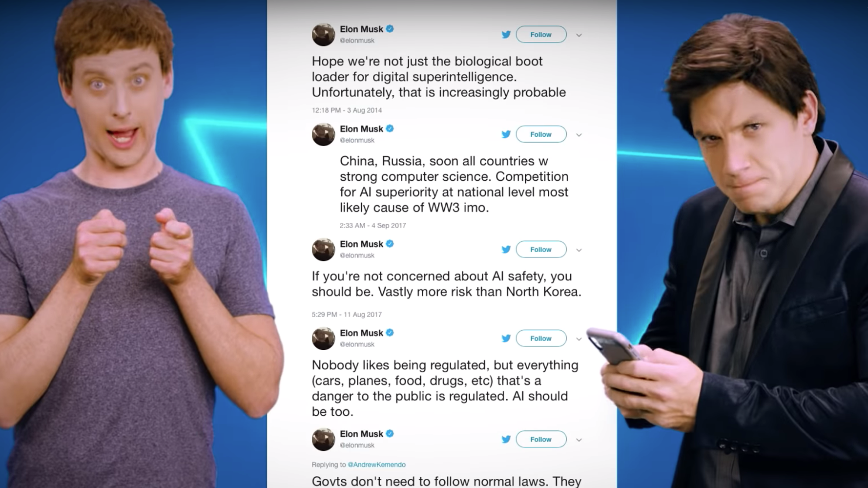Open the 12:18 PM - 3 Aug 2014 timestamp
Viewport: 868px width, 488px height.
(x=347, y=110)
